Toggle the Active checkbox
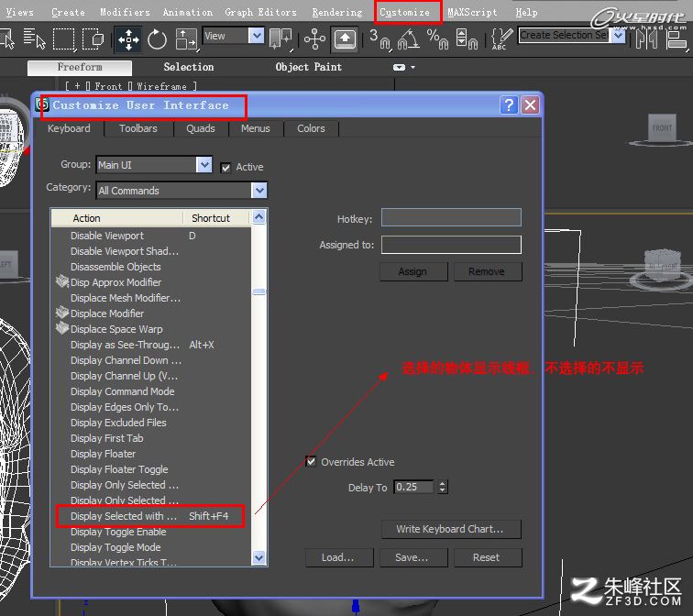This screenshot has height=616, width=693. pos(225,168)
